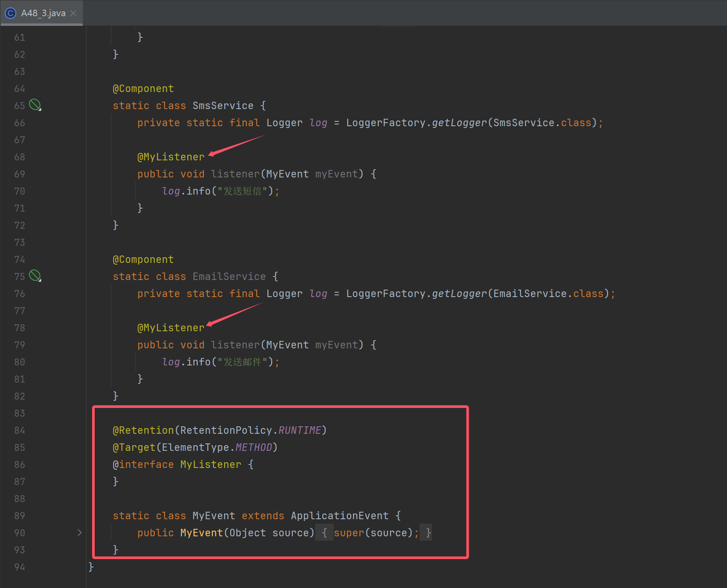Click the listener method name on line 79
Viewport: 727px width, 588px height.
pos(235,345)
